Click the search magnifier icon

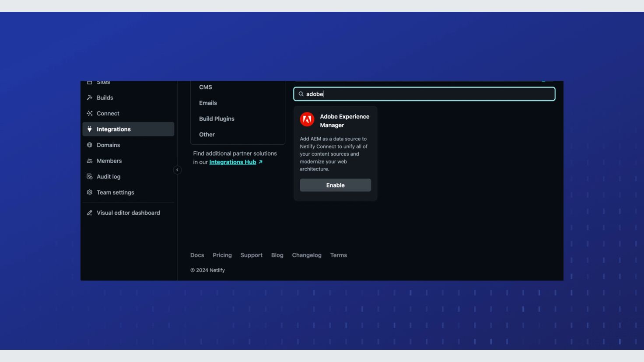coord(301,94)
